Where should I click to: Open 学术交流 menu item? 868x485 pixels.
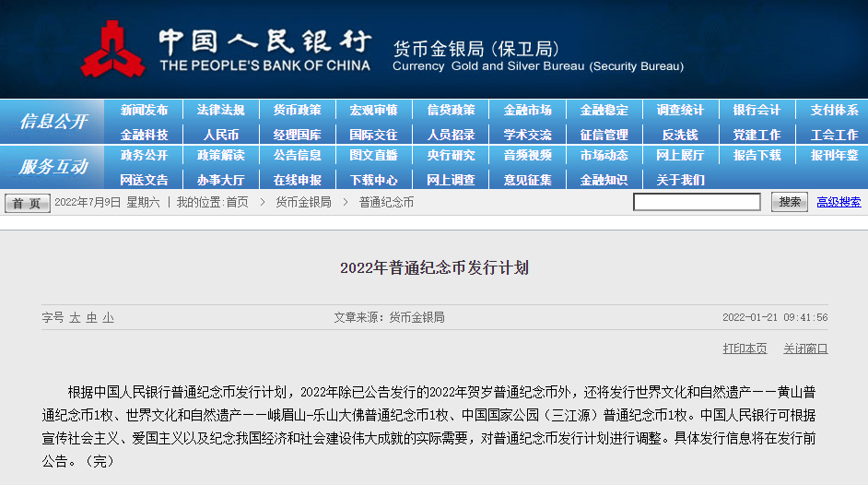tap(528, 135)
